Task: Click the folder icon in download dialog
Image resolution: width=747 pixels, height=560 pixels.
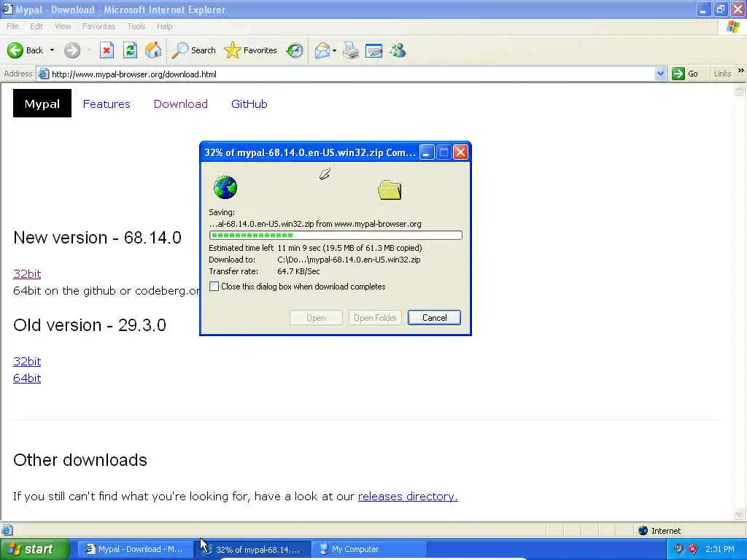Action: (x=390, y=190)
